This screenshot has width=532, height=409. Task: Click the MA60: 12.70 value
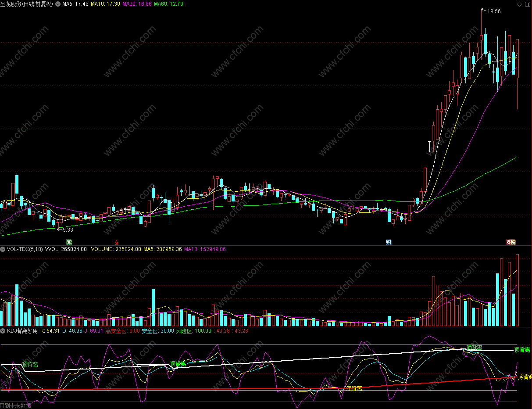[169, 4]
